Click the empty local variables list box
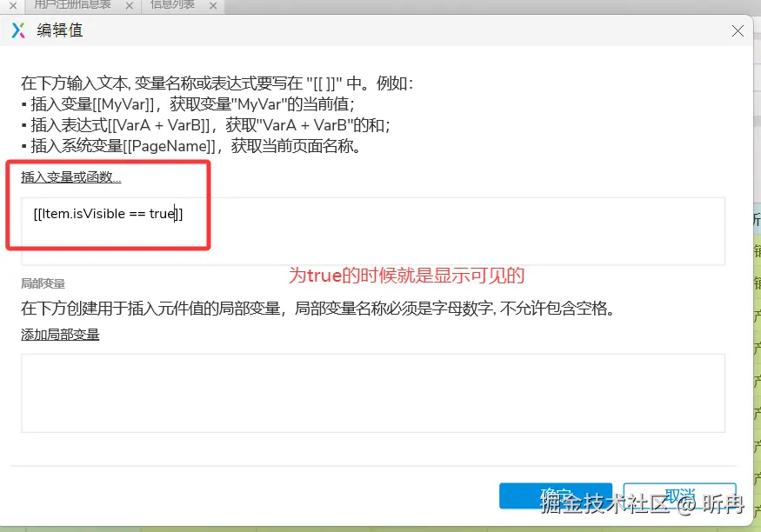 [x=373, y=393]
